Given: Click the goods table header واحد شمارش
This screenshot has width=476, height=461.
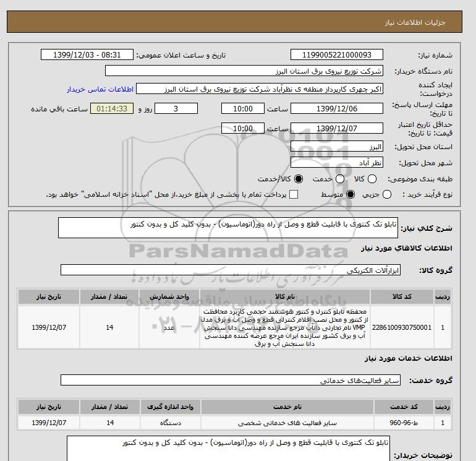Looking at the screenshot, I should (169, 296).
